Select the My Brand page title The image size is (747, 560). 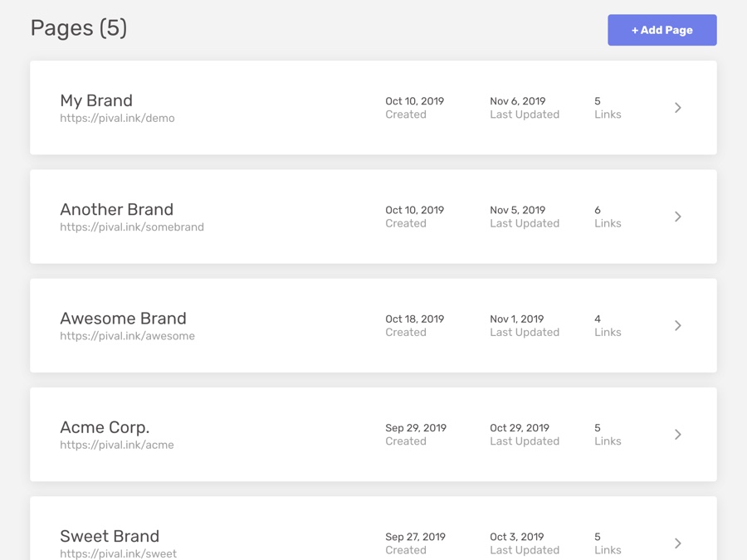click(x=95, y=100)
